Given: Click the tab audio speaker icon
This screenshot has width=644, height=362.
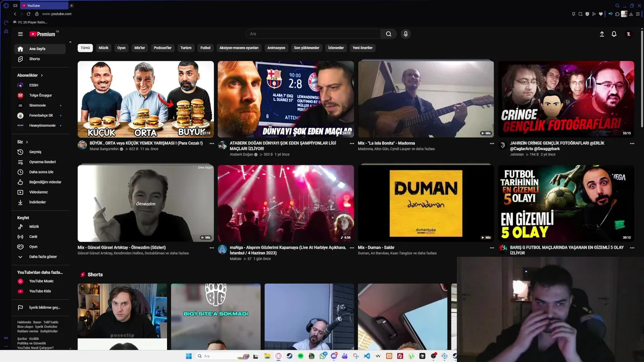Looking at the screenshot, I should (x=610, y=14).
